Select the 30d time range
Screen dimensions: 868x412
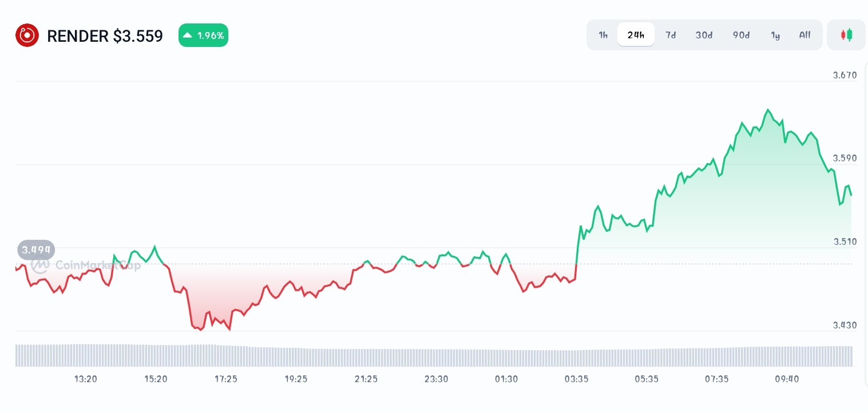[x=704, y=35]
